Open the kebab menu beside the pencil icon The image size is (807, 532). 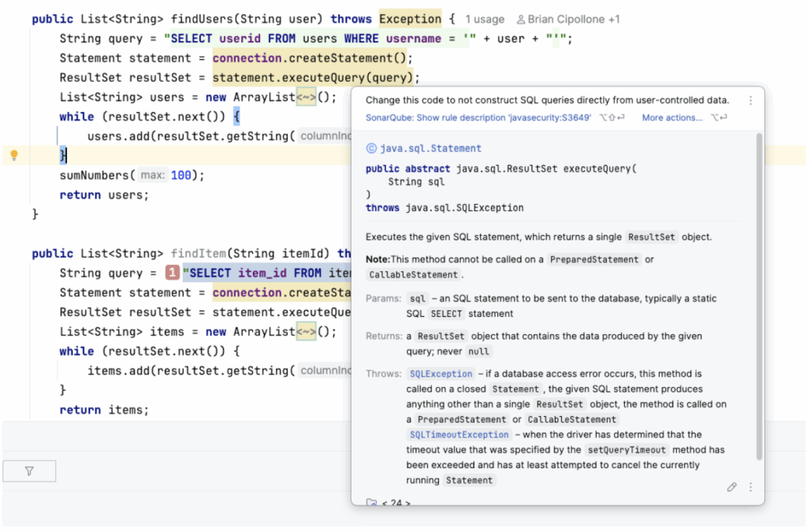(x=750, y=487)
